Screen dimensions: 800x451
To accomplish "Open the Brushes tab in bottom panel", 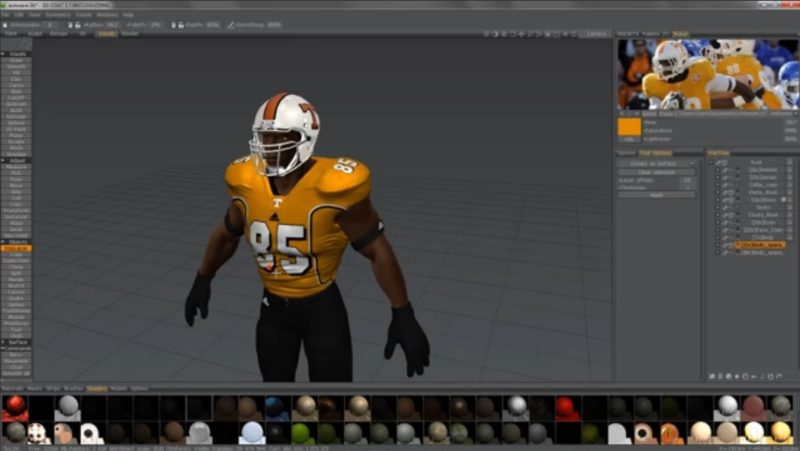I will 73,388.
